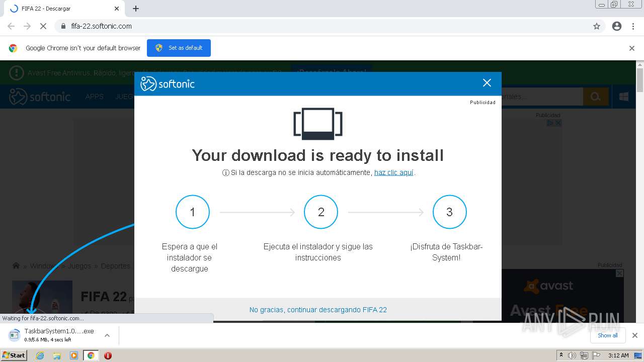Viewport: 644px width, 362px height.
Task: Click the system clock 3:12 AM
Action: pos(618,355)
